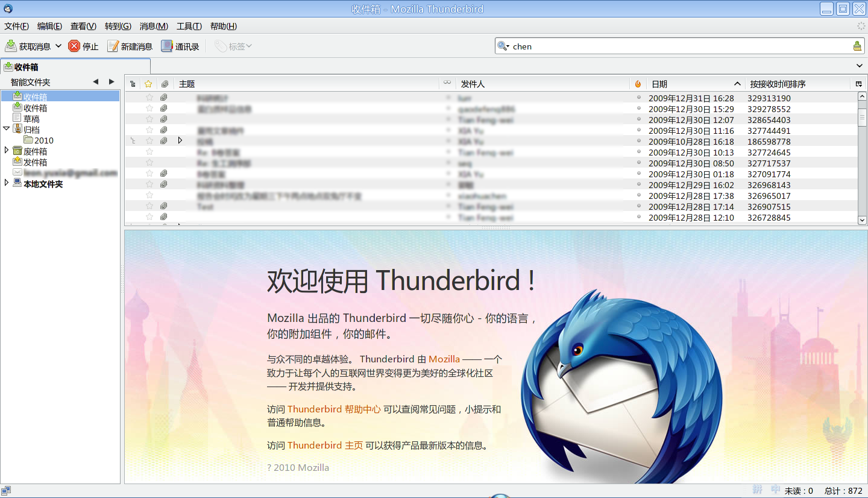This screenshot has width=868, height=498.
Task: Sort by the 按接收时间排序 column header
Action: click(797, 84)
